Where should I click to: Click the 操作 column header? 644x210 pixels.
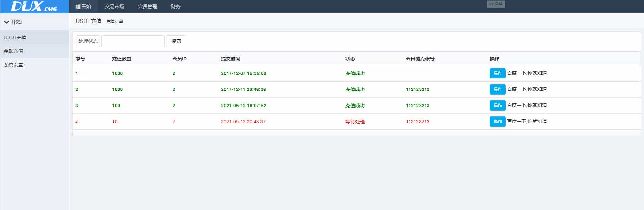(495, 59)
